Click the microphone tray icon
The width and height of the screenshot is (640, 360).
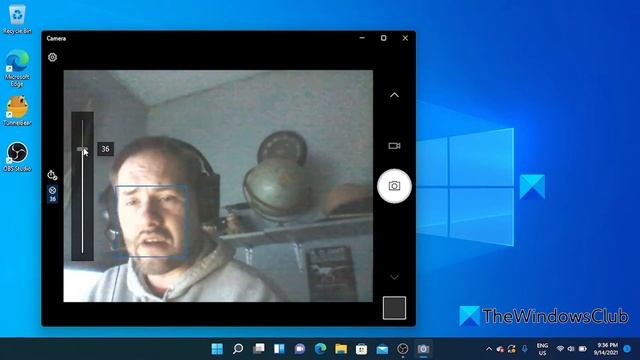(524, 349)
